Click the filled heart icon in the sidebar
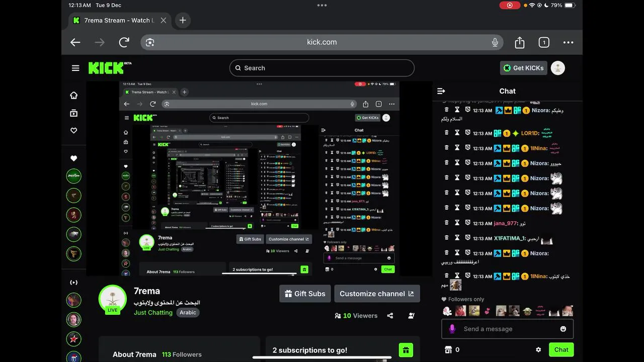Screen dimensions: 644x362 point(74,158)
